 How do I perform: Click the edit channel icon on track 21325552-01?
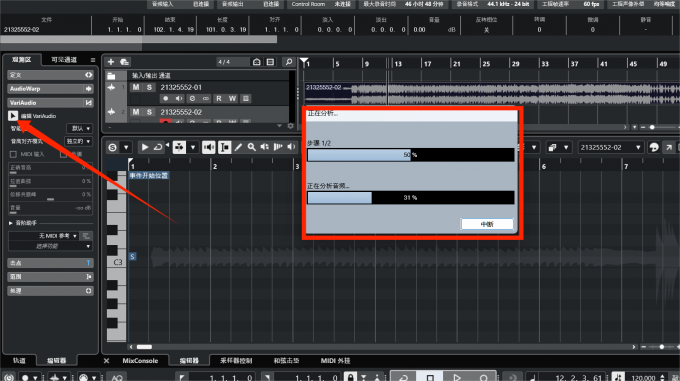click(193, 98)
